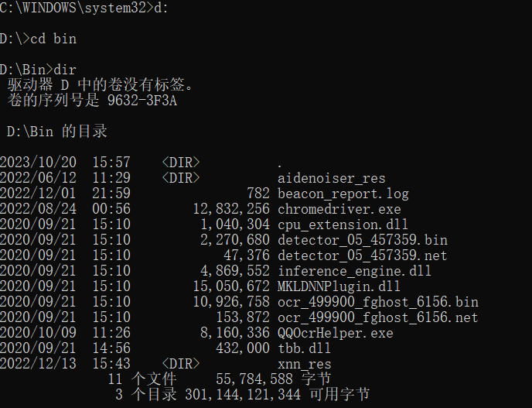
Task: Click the aidenoiser_res directory name
Action: click(x=332, y=178)
